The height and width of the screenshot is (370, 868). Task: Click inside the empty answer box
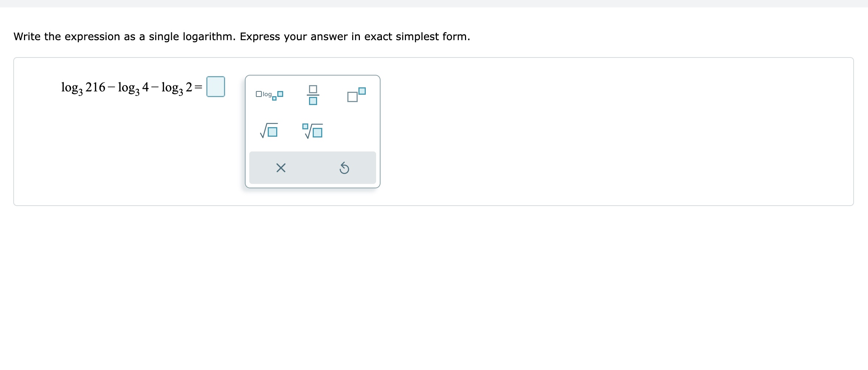216,87
